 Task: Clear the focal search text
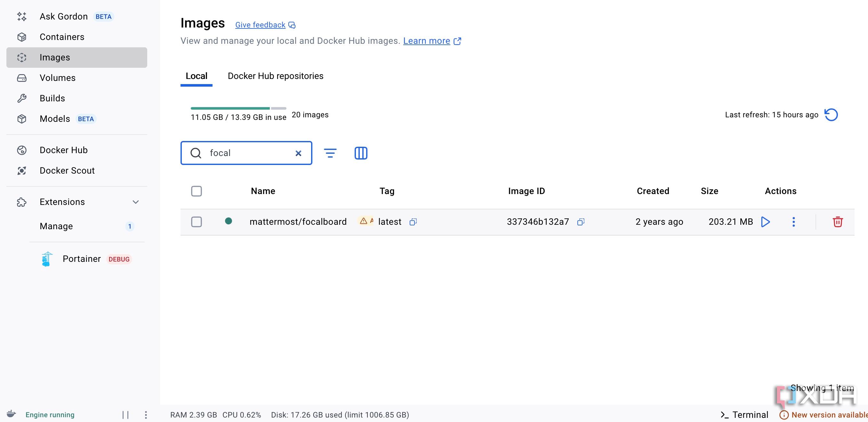click(298, 153)
